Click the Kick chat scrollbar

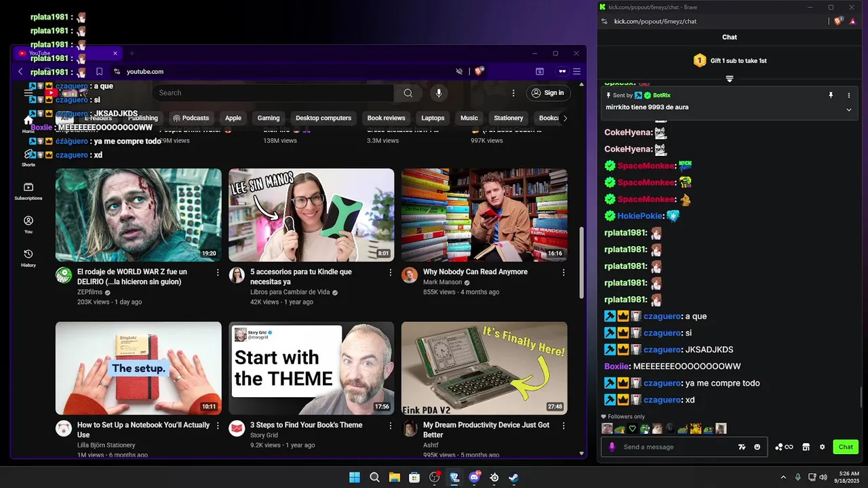point(861,396)
